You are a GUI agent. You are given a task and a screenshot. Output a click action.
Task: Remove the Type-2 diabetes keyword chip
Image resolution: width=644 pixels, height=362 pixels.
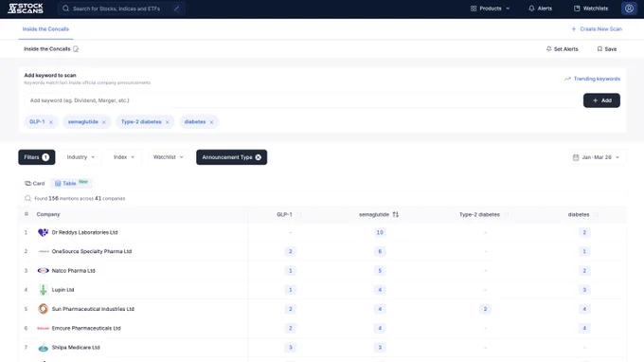[168, 122]
